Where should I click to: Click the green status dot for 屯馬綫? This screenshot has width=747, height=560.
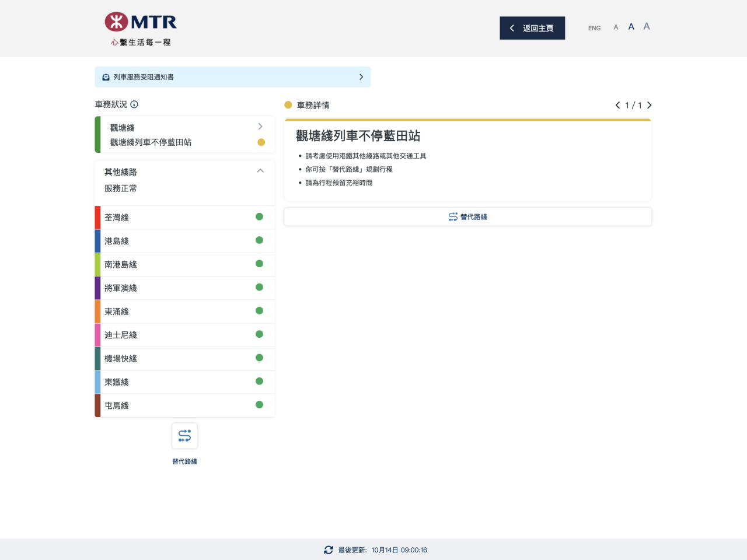(x=259, y=405)
